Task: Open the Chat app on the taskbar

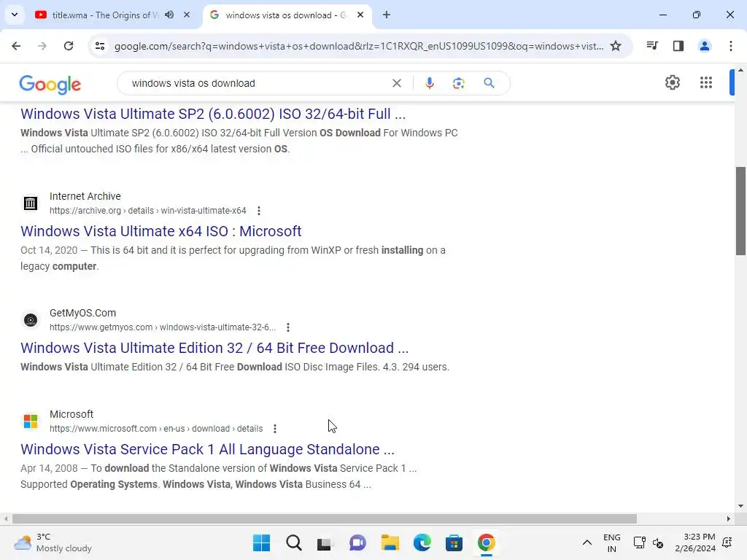Action: pos(357,542)
